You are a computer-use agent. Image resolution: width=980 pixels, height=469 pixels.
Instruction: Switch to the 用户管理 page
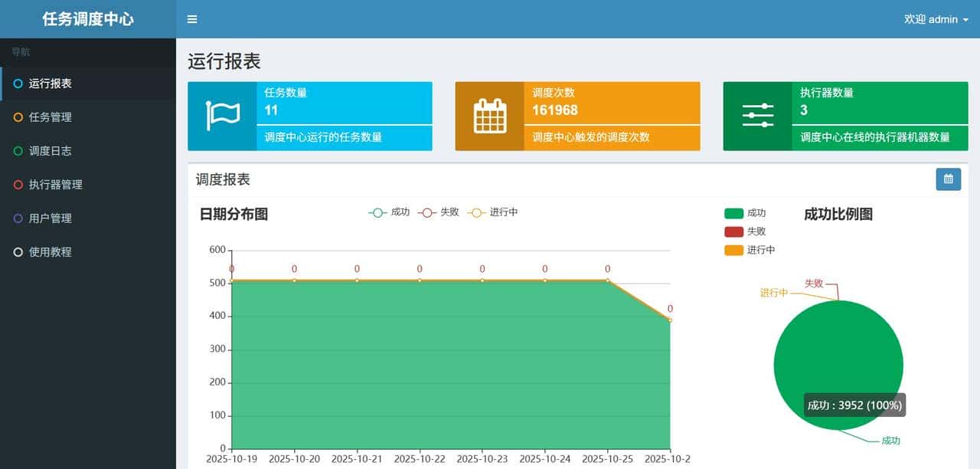click(51, 218)
